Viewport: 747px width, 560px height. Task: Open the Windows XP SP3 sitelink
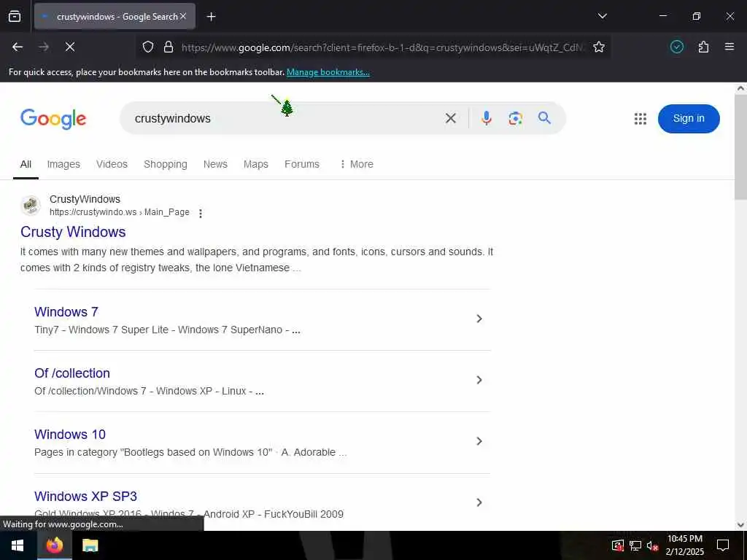pos(86,496)
